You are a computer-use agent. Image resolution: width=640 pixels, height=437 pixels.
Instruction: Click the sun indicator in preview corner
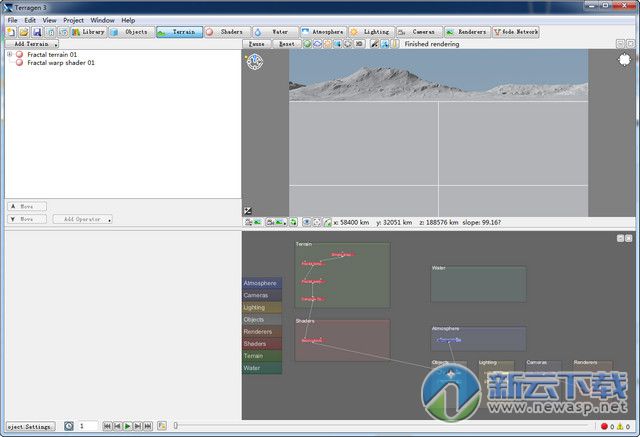624,60
